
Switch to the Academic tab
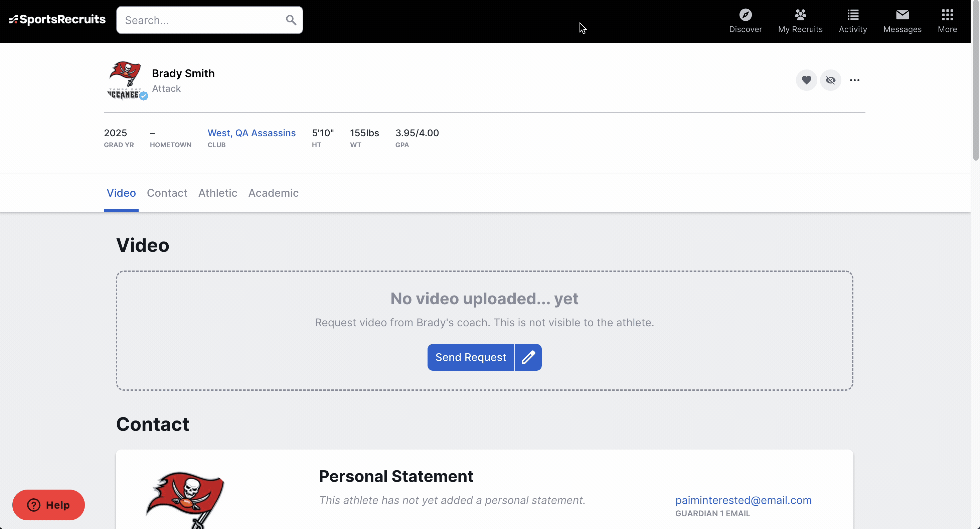273,193
